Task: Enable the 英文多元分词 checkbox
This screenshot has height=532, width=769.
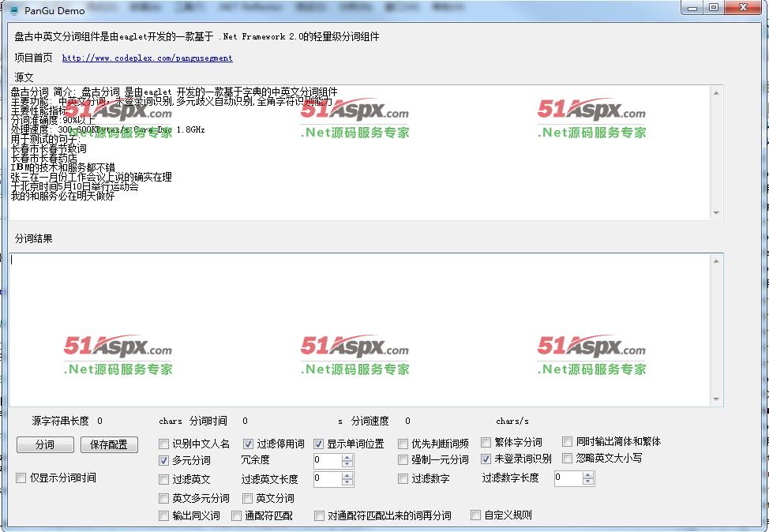Action: point(163,499)
